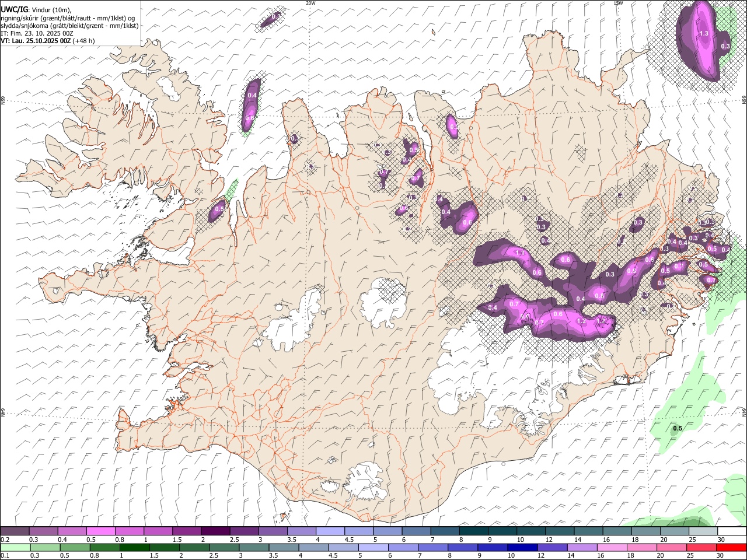Click the palest green 0.1–0.3 lower legend swatch
The width and height of the screenshot is (747, 560).
(x=16, y=548)
